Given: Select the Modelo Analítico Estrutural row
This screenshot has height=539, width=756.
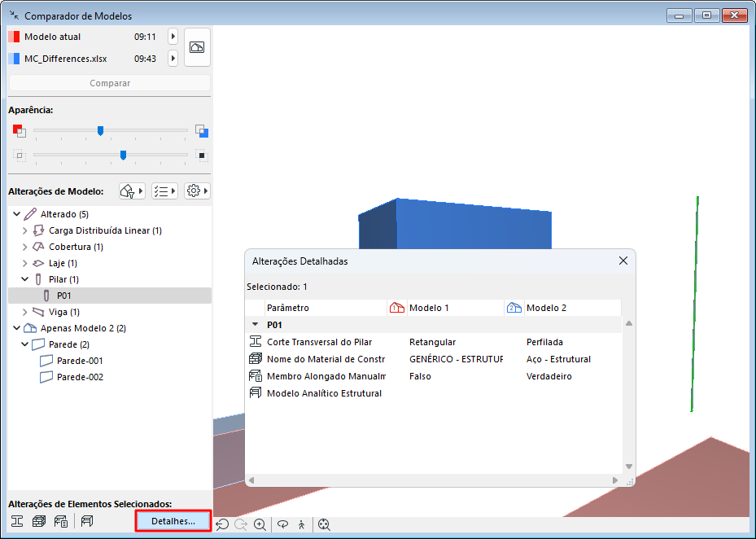Looking at the screenshot, I should coord(434,393).
